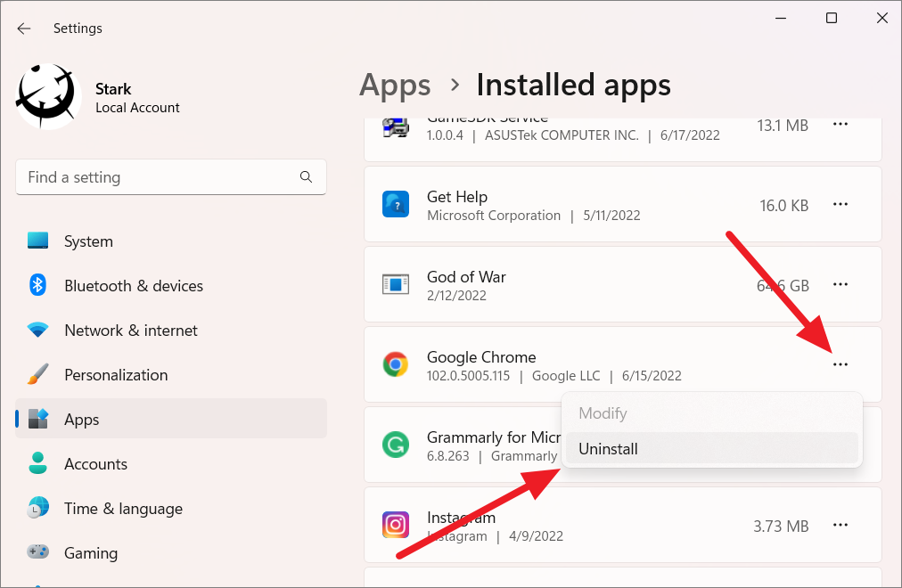The width and height of the screenshot is (902, 588).
Task: Click the Settings window title
Action: click(x=78, y=29)
